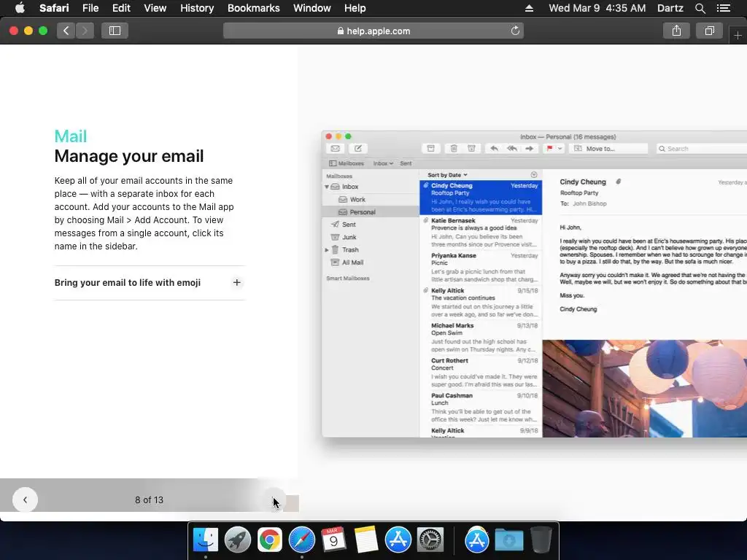Open the Move to... dropdown

click(x=609, y=149)
